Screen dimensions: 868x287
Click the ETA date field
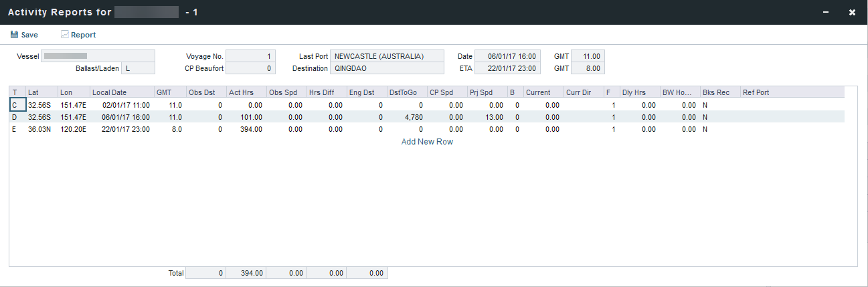coord(507,68)
